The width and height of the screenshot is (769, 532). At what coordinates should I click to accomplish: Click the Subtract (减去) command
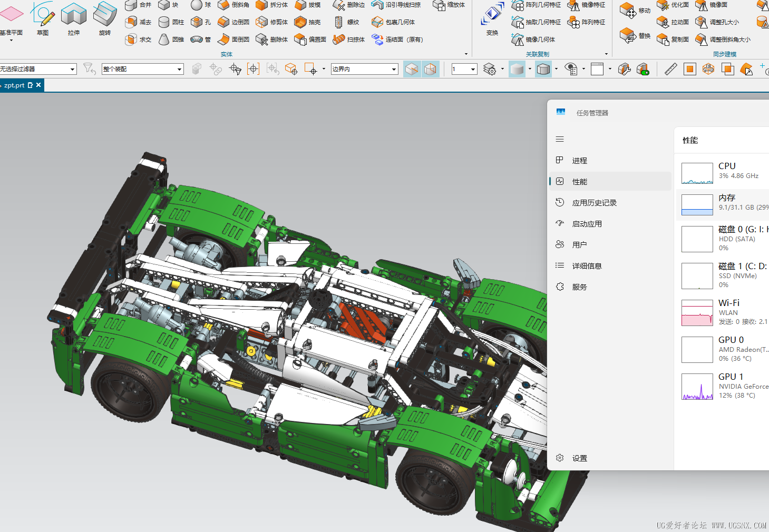click(139, 22)
